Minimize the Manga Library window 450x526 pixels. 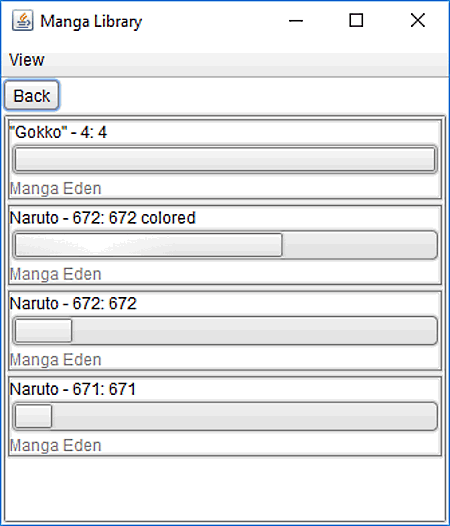click(296, 21)
